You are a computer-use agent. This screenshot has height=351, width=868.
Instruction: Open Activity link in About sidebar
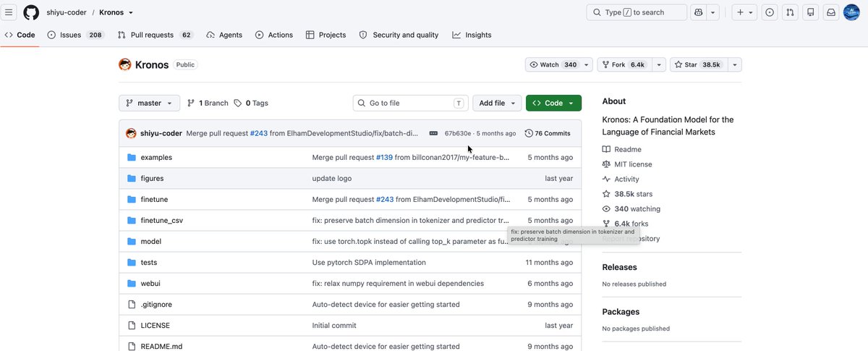[621, 179]
